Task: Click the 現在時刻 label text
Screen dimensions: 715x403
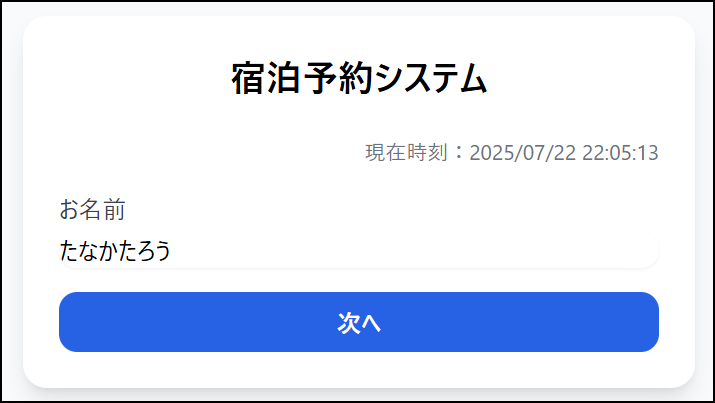Action: pyautogui.click(x=406, y=152)
